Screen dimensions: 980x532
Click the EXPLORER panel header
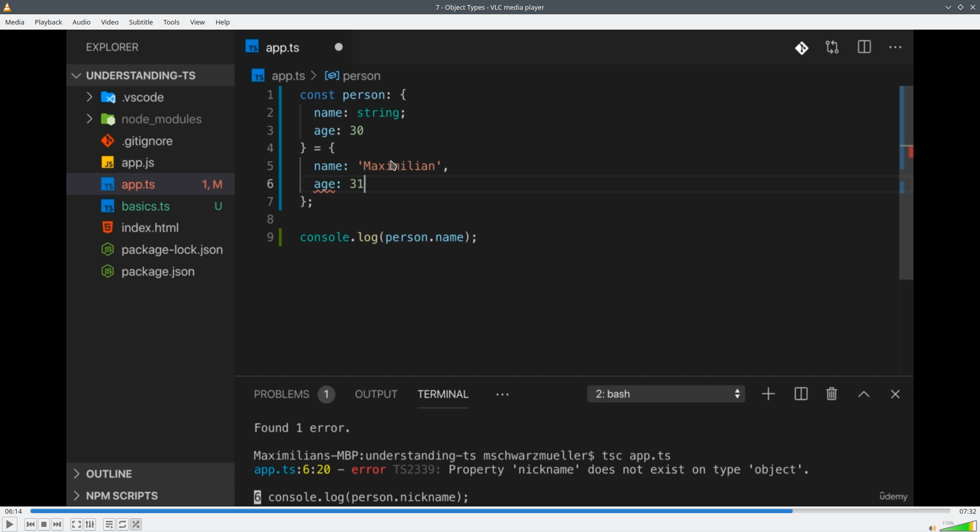112,47
